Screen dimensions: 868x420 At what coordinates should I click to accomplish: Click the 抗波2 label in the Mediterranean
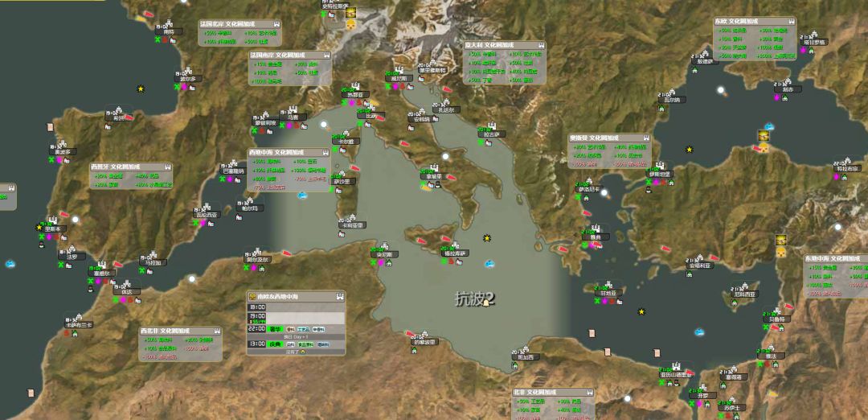[x=474, y=299]
